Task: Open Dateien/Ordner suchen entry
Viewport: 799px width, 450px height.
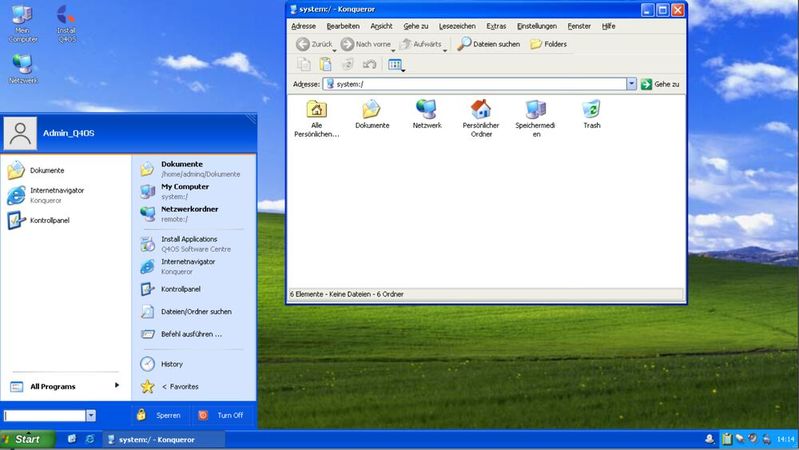Action: click(194, 311)
